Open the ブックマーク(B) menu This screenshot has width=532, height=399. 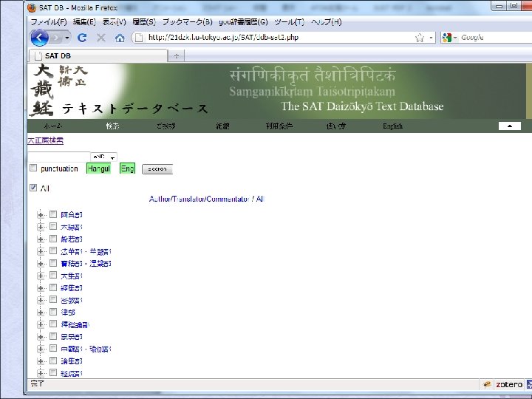(187, 22)
